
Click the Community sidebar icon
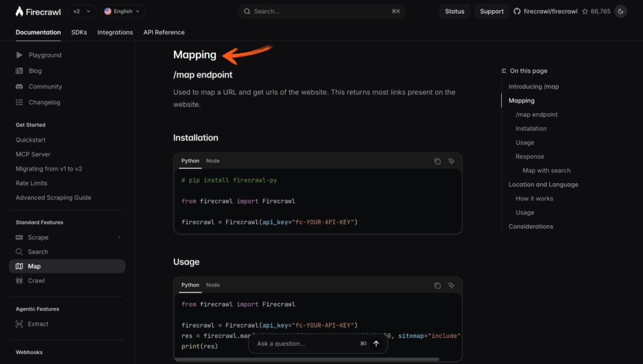pyautogui.click(x=19, y=86)
